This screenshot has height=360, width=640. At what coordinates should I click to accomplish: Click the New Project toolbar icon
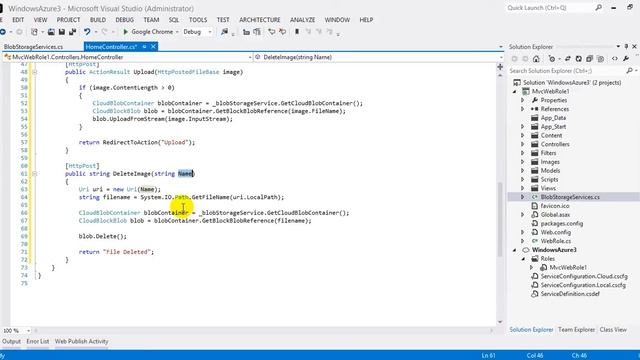tap(34, 32)
